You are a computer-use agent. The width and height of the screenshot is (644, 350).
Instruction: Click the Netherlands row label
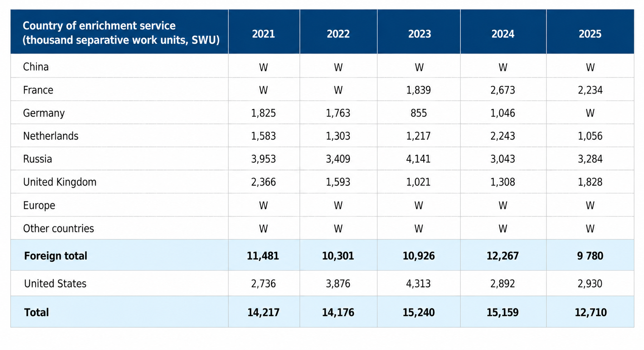[x=51, y=136]
